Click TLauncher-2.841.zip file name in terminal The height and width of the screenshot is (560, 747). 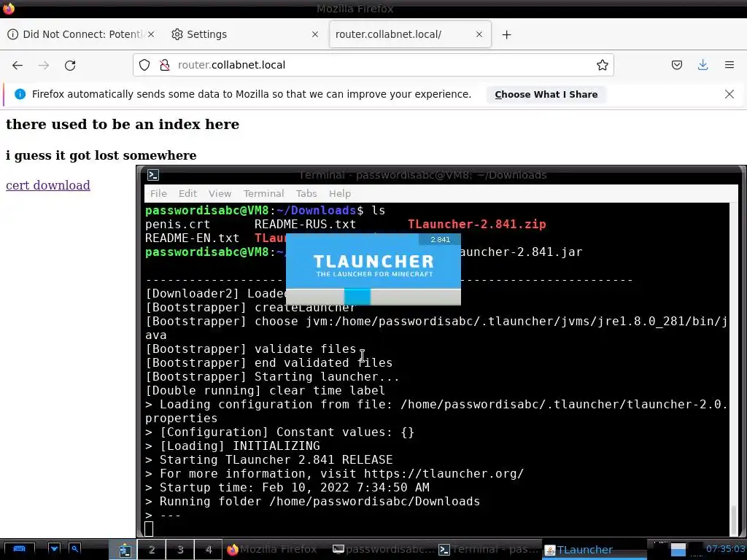click(477, 225)
